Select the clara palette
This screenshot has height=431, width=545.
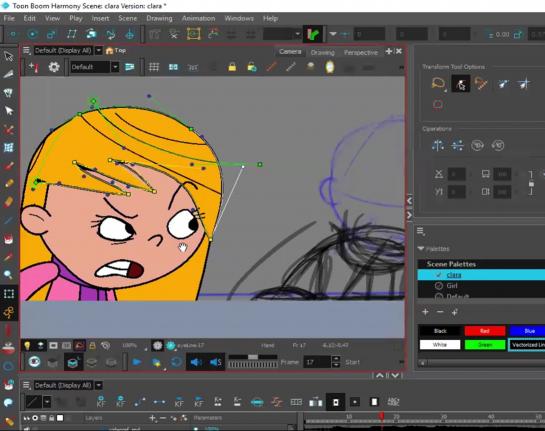click(x=481, y=275)
